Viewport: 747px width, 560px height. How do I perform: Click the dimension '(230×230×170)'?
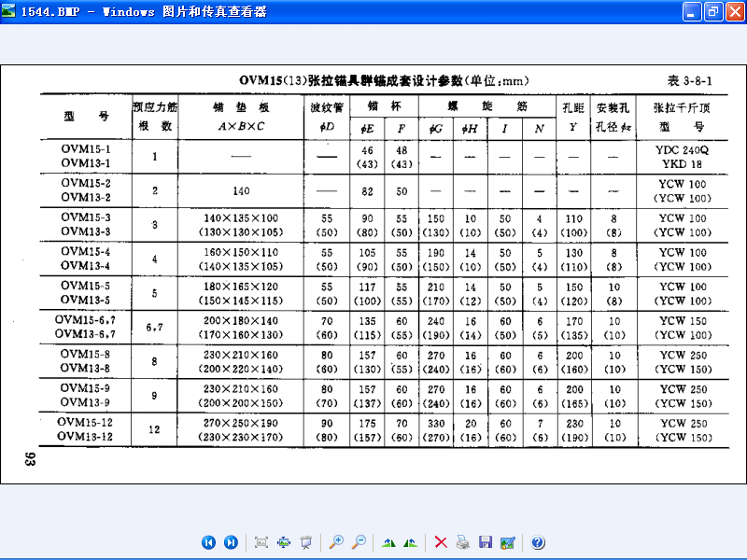[241, 437]
